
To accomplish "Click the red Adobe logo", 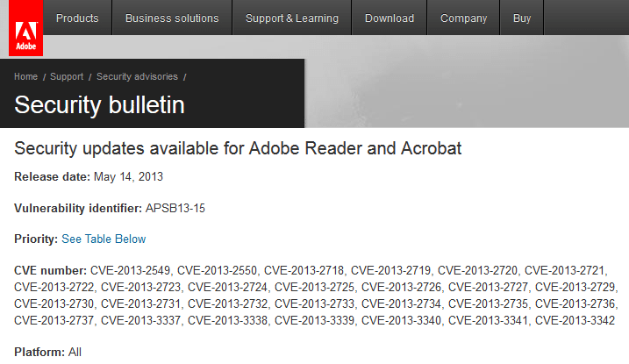I will tap(25, 28).
